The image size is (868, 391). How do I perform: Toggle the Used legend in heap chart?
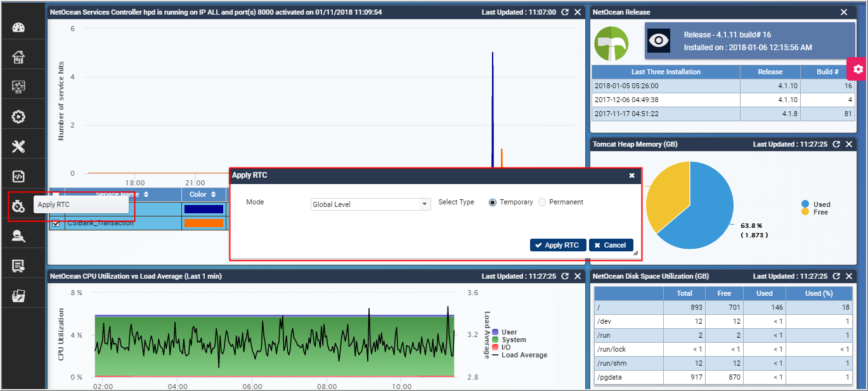point(815,204)
